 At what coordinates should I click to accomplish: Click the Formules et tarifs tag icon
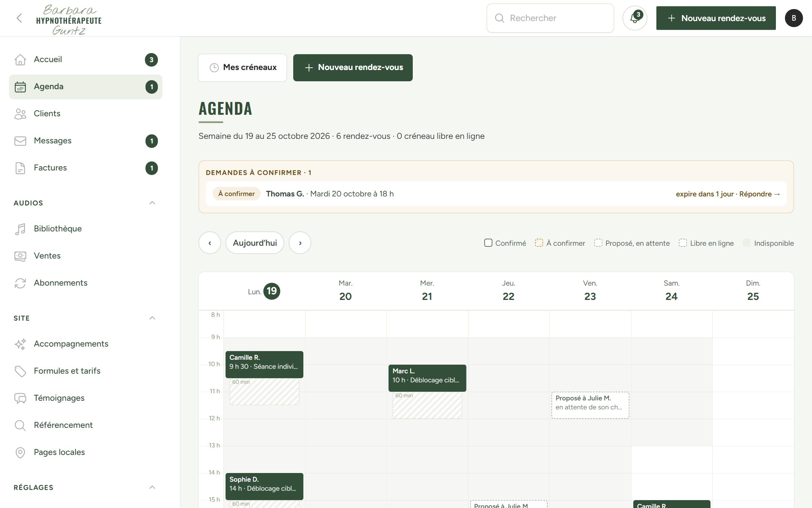[20, 371]
